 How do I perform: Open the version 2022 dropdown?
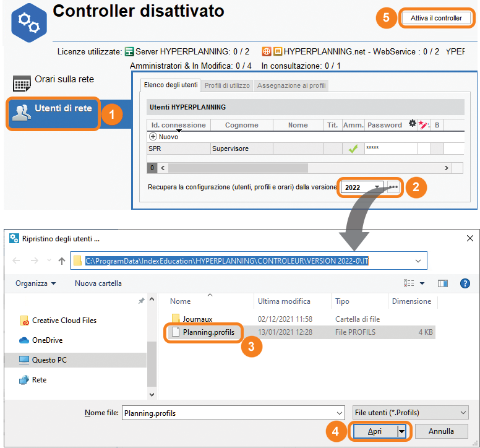tap(362, 187)
